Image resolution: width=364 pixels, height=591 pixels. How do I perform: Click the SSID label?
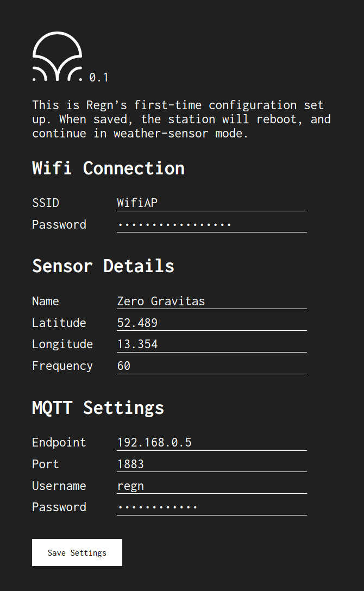coord(46,203)
